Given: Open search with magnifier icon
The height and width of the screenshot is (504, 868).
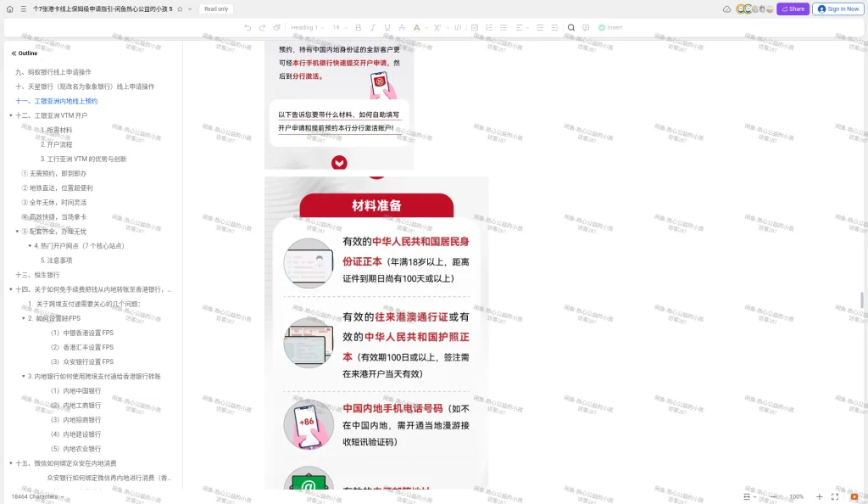Looking at the screenshot, I should point(571,27).
